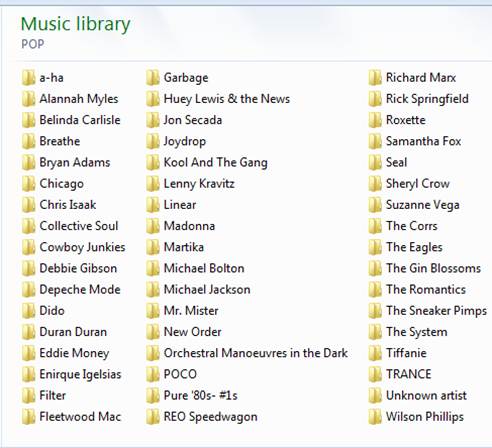This screenshot has width=492, height=448.
Task: Choose the Dido folder icon
Action: click(29, 311)
